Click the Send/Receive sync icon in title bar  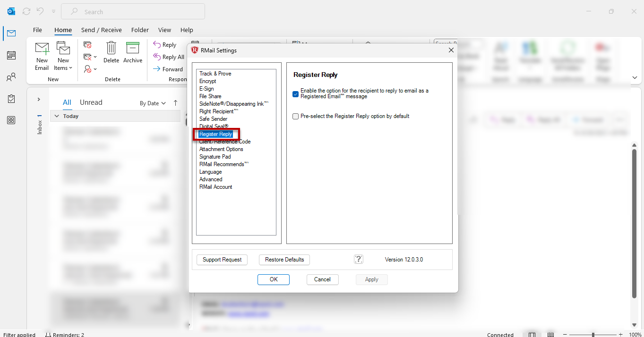[26, 11]
